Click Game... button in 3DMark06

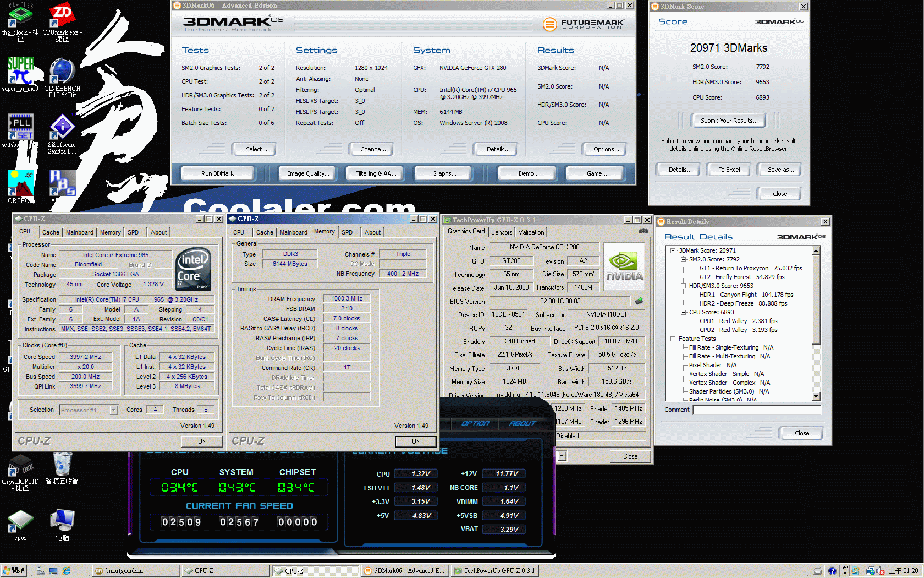(x=597, y=173)
